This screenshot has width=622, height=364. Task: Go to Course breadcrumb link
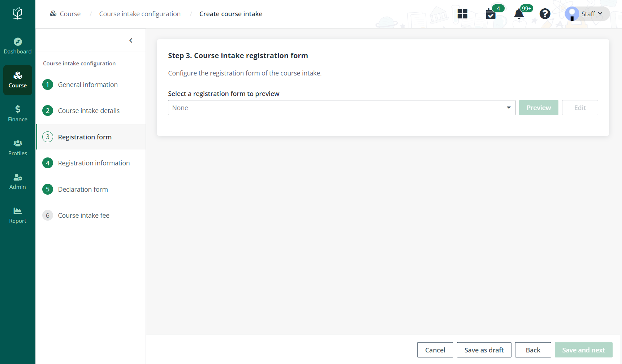65,14
